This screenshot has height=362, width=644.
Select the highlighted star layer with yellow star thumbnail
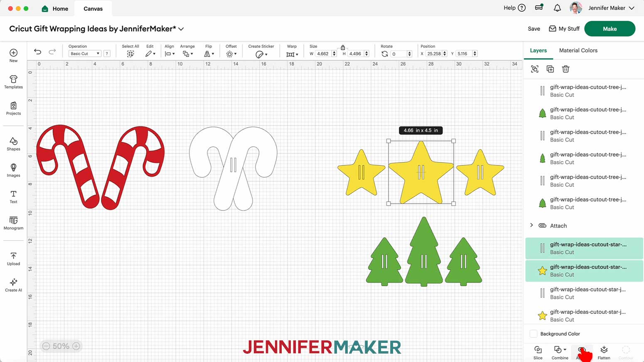click(x=584, y=271)
